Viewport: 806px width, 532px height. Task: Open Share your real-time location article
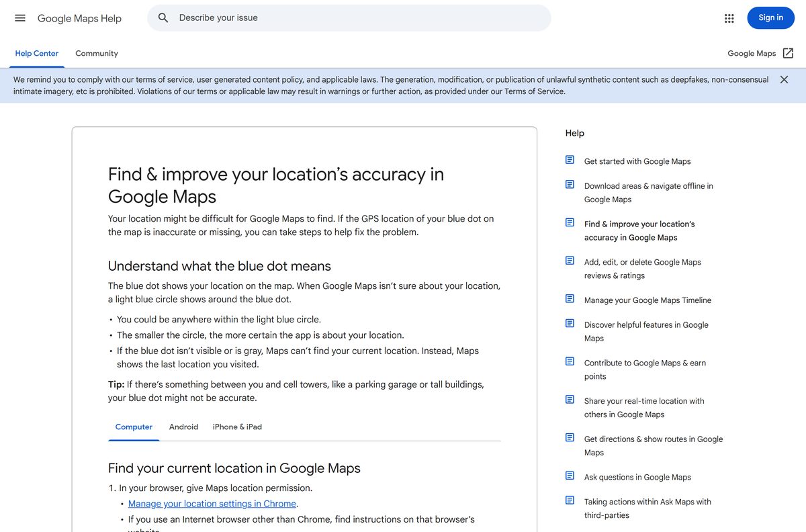pos(644,408)
